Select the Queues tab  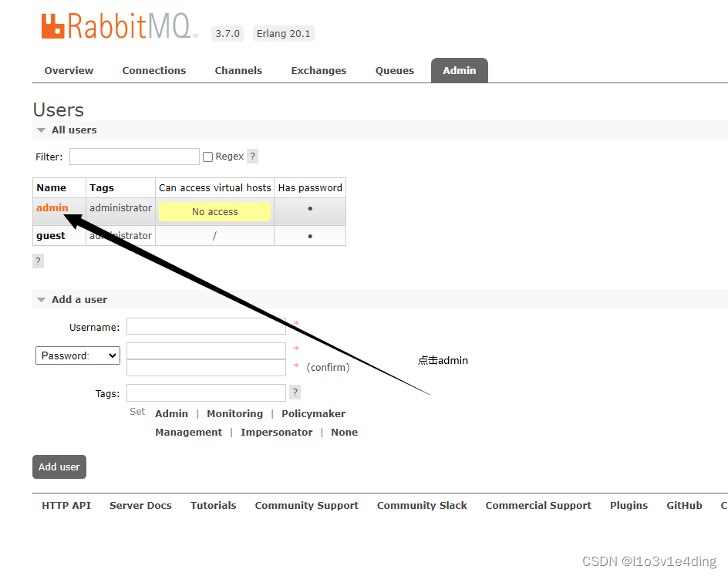point(395,70)
